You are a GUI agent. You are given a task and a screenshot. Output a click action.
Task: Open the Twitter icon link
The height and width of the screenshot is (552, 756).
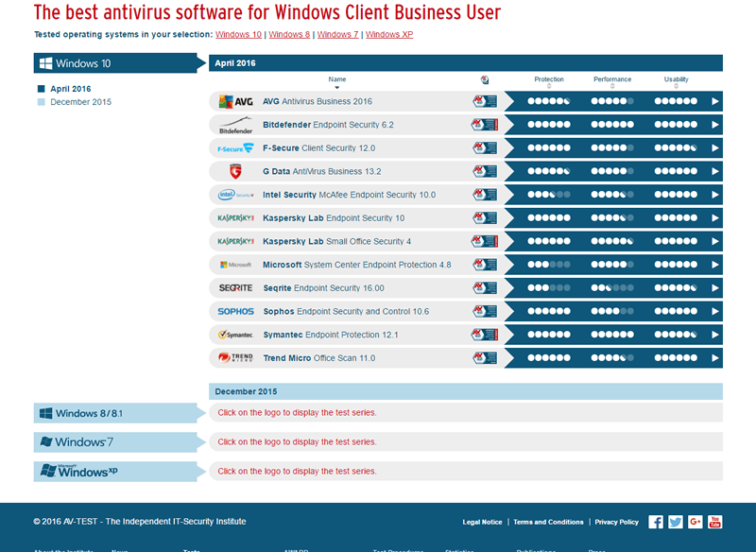pyautogui.click(x=676, y=522)
